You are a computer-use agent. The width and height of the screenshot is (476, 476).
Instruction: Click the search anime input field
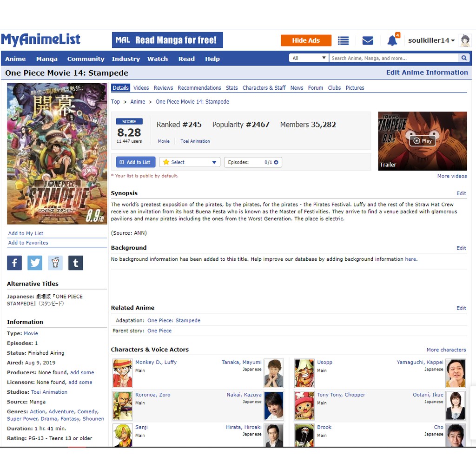[393, 58]
